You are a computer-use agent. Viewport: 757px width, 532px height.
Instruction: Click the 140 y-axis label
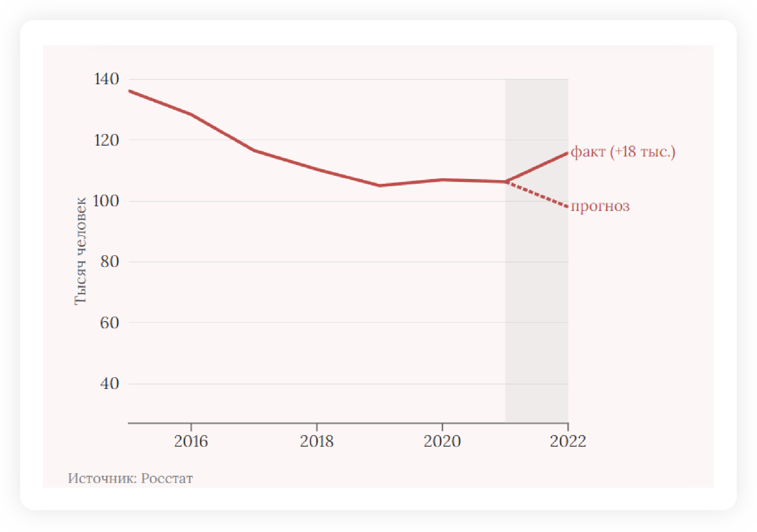click(x=106, y=79)
